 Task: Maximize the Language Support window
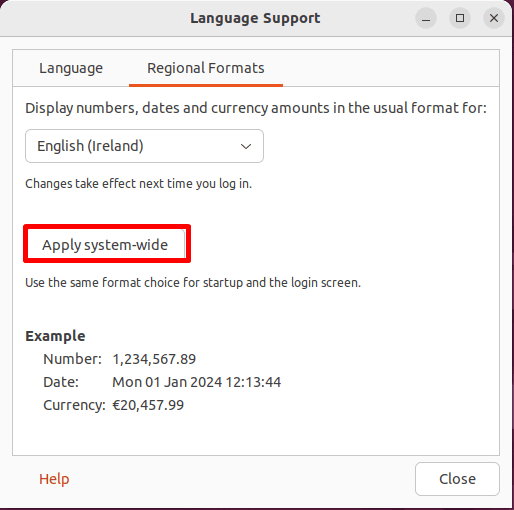[460, 18]
